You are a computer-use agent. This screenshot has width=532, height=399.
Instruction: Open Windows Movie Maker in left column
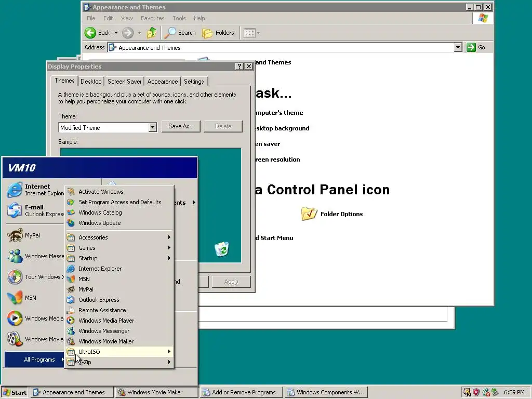coord(35,339)
